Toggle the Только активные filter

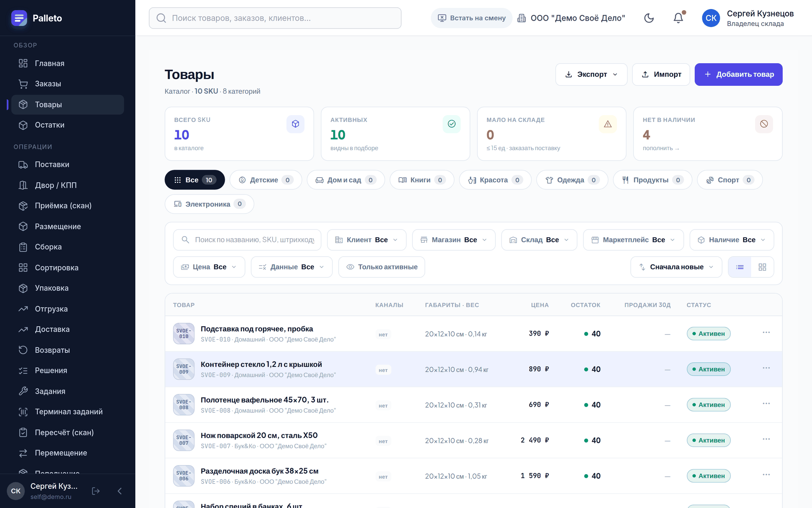pos(382,267)
